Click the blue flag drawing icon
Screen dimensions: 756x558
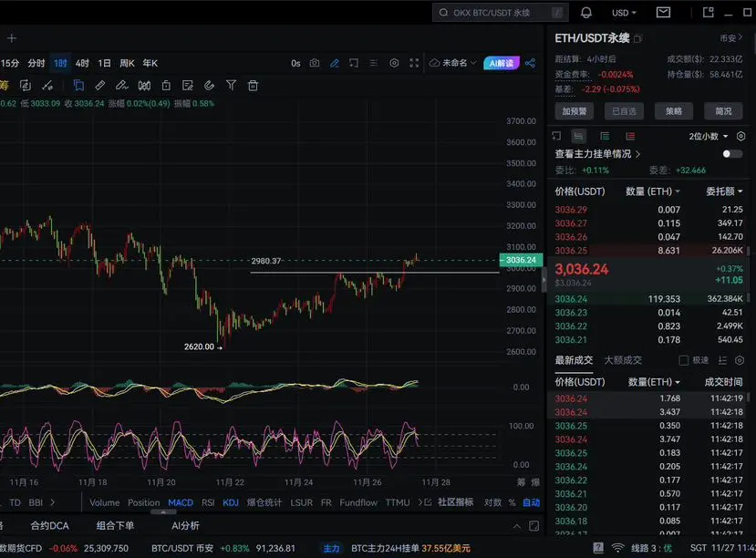point(78,86)
